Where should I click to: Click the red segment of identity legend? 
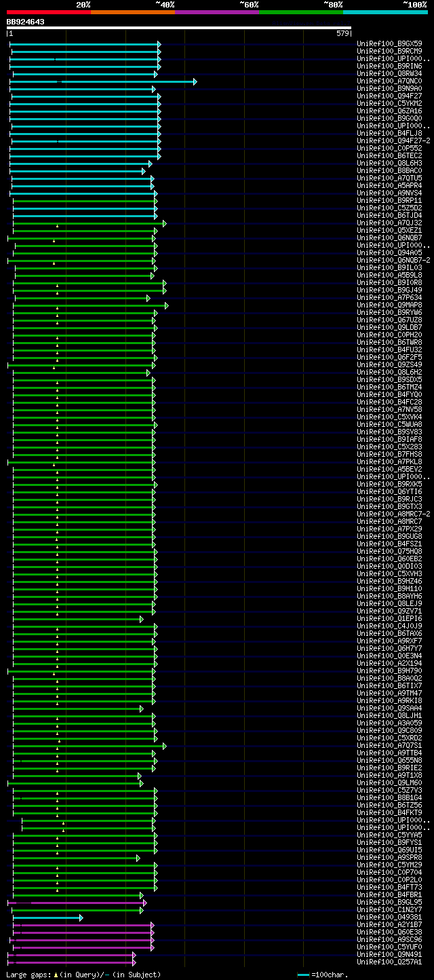49,12
